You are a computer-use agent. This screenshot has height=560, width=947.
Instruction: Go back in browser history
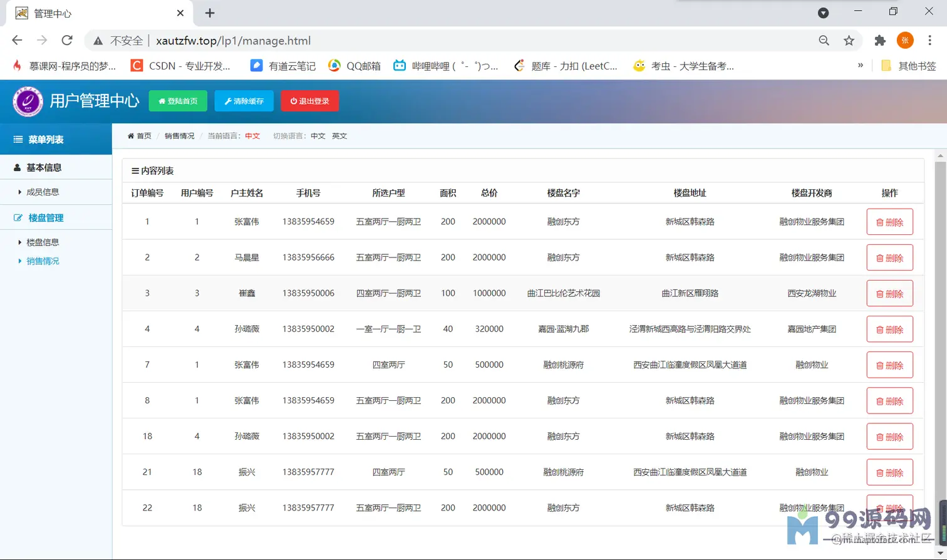pyautogui.click(x=17, y=41)
